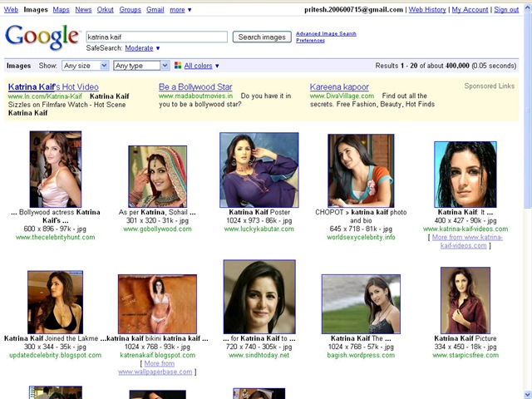Open My Account link
Image resolution: width=532 pixels, height=399 pixels.
[470, 10]
